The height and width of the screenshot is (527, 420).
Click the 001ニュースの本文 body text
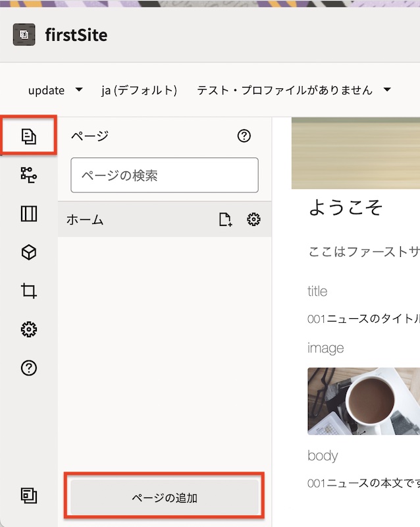(363, 483)
